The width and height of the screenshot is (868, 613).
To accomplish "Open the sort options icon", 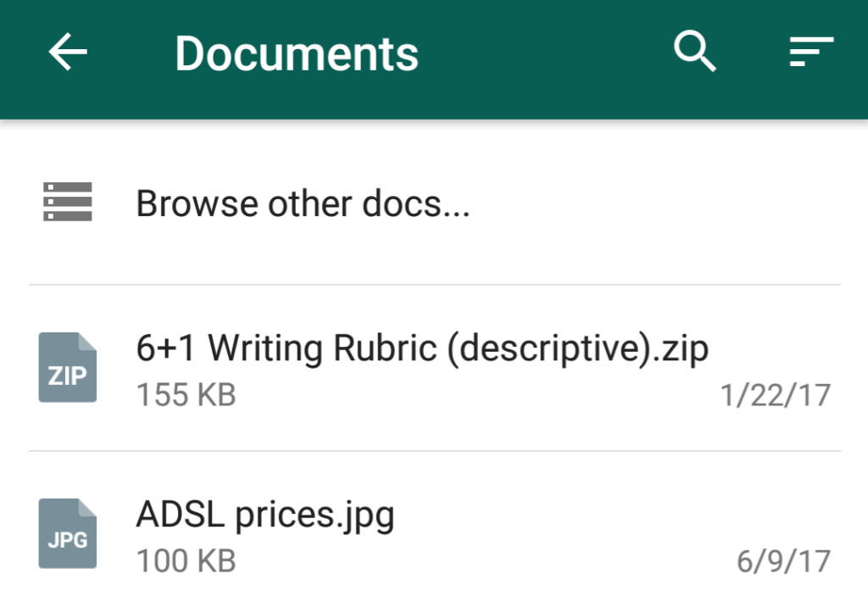I will pos(811,52).
